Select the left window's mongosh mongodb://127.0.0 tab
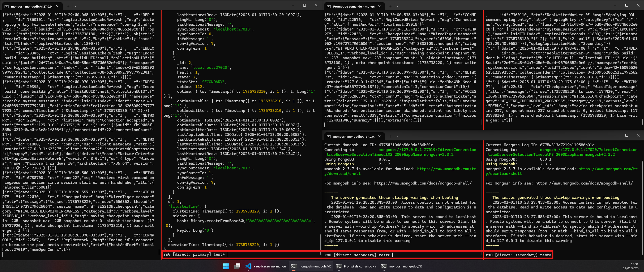This screenshot has height=272, width=644. (x=32, y=6)
